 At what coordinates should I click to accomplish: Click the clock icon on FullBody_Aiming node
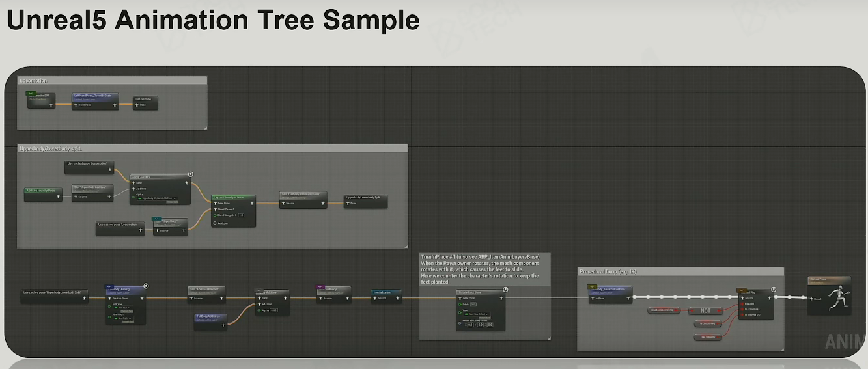pos(147,286)
